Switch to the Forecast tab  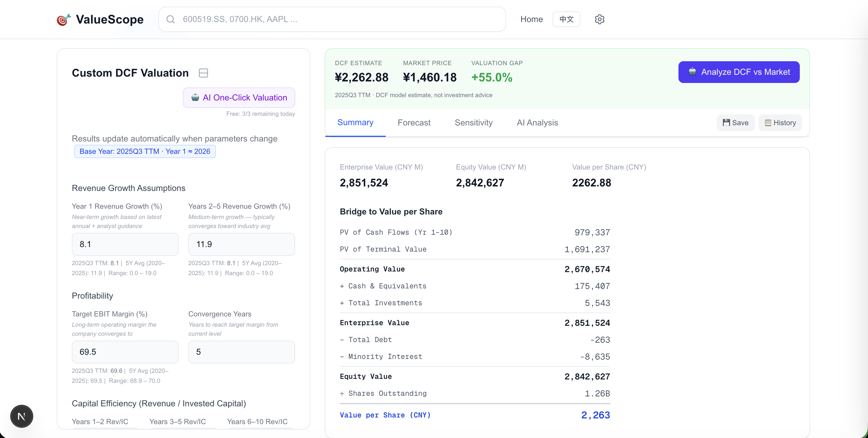[x=414, y=122]
